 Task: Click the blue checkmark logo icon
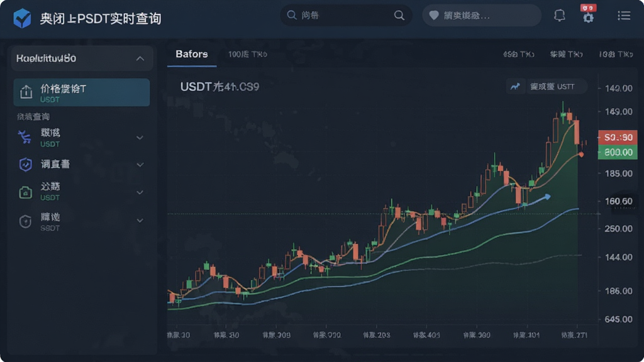pos(22,18)
